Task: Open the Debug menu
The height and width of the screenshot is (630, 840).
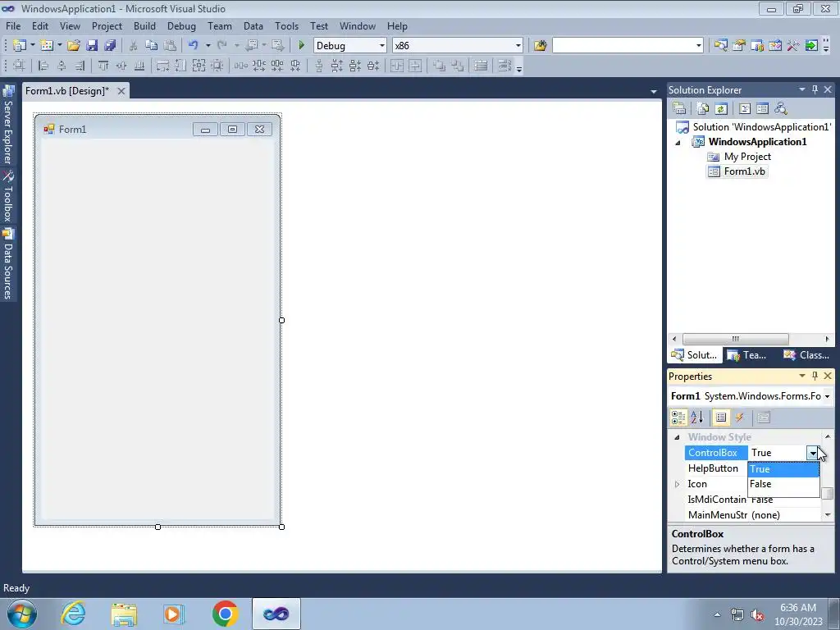Action: 181,25
